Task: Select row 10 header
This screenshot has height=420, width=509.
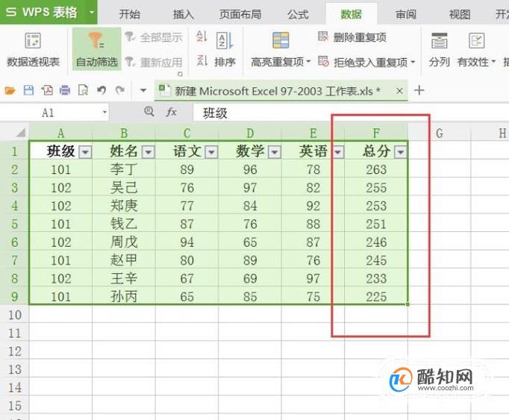Action: [15, 315]
